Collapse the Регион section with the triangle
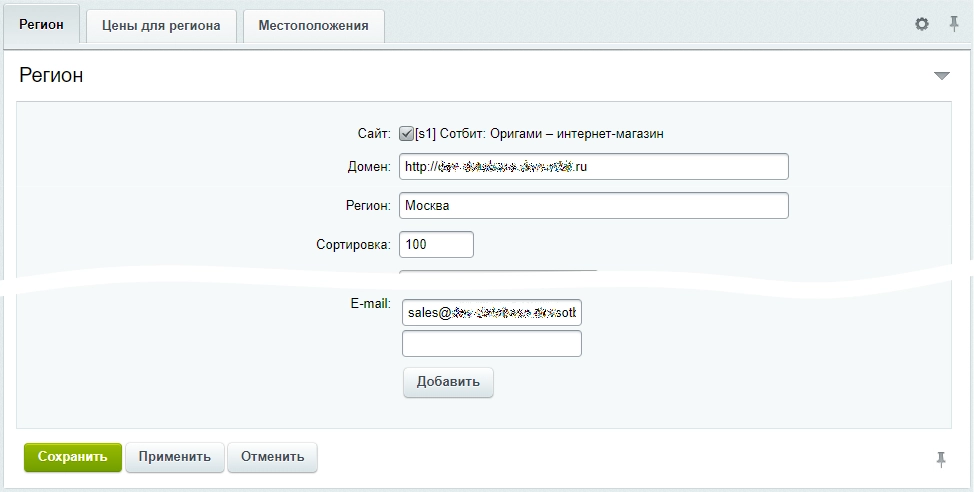 (x=942, y=76)
